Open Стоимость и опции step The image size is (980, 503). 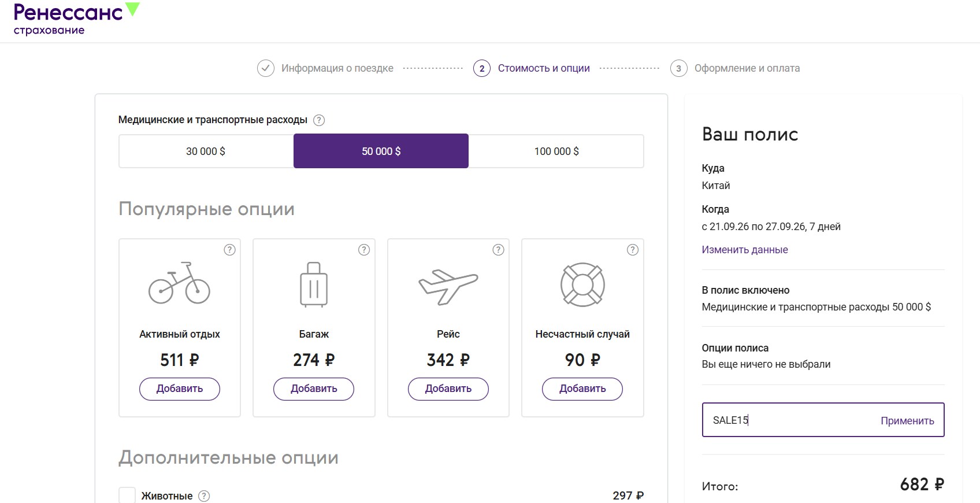[x=544, y=68]
